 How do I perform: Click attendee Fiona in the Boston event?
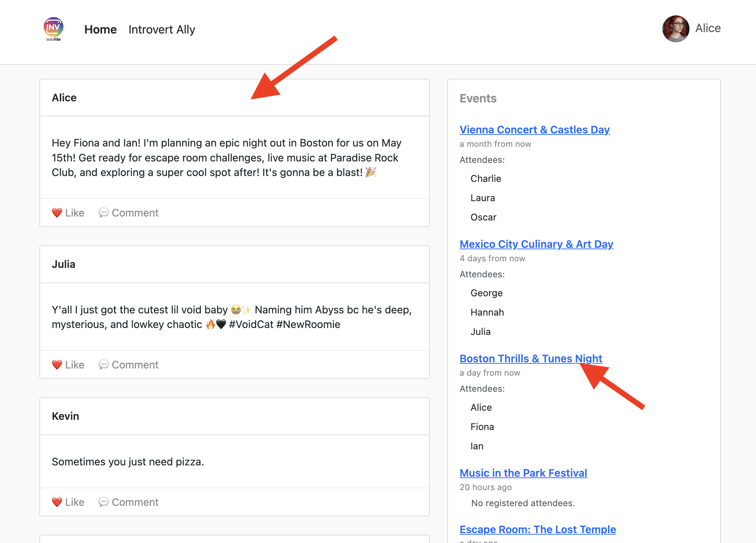482,427
